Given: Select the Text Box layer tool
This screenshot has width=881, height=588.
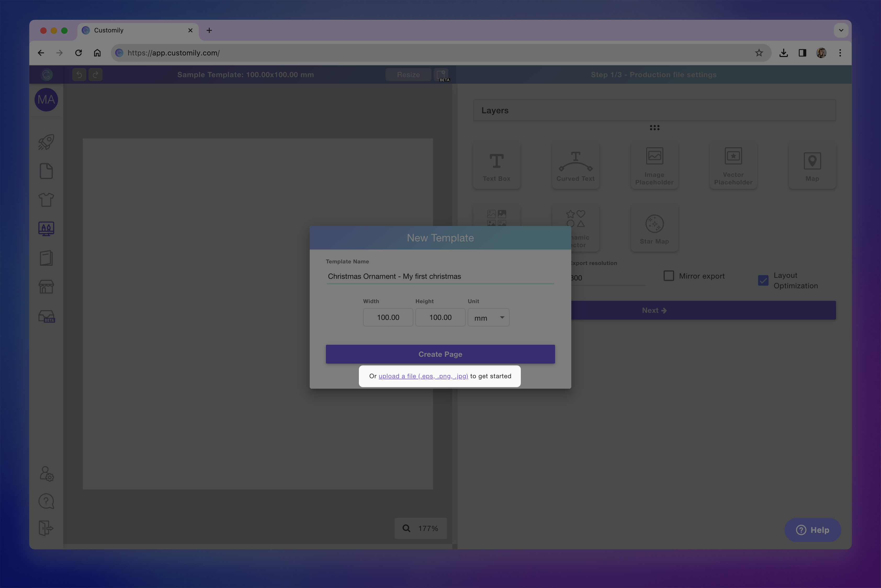Looking at the screenshot, I should pyautogui.click(x=496, y=165).
